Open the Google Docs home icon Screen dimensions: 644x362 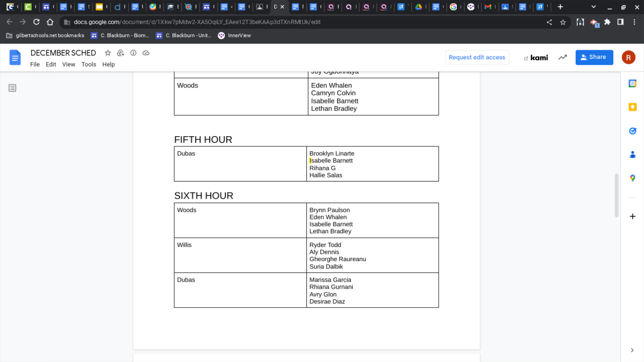(15, 57)
